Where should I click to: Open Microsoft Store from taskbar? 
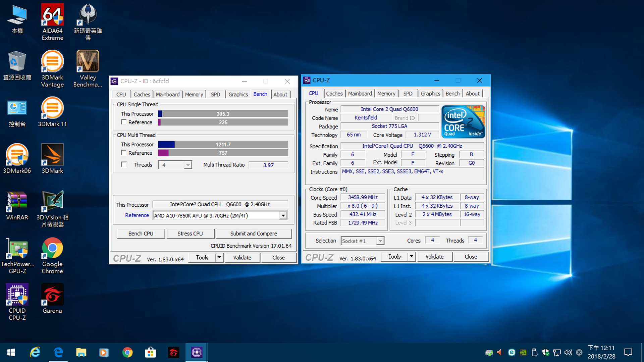(x=150, y=352)
